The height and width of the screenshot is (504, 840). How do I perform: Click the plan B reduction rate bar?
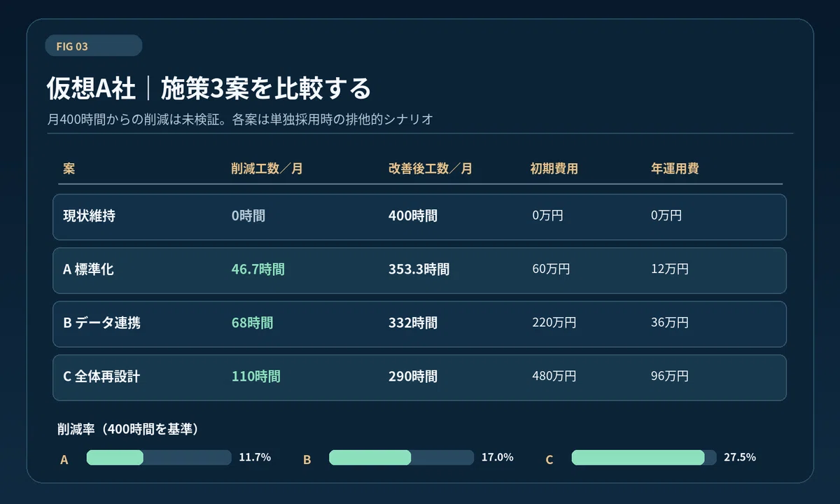[401, 458]
